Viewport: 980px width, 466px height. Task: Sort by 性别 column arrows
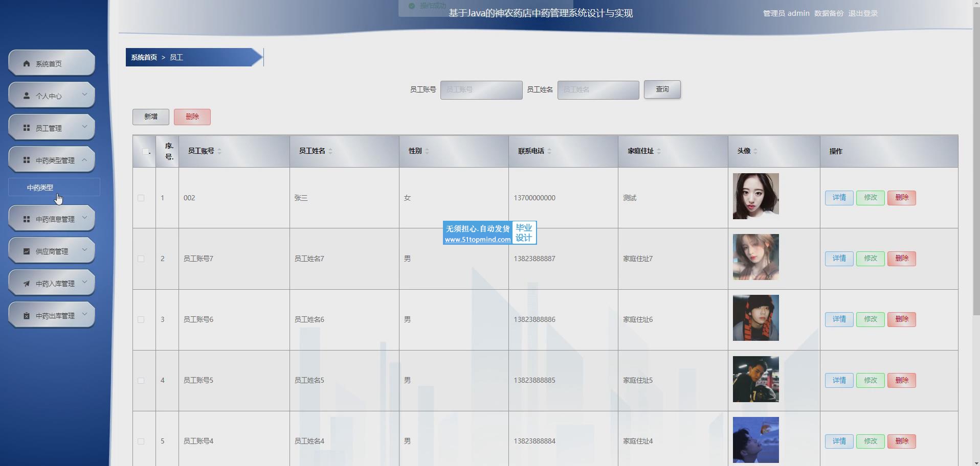pos(427,151)
